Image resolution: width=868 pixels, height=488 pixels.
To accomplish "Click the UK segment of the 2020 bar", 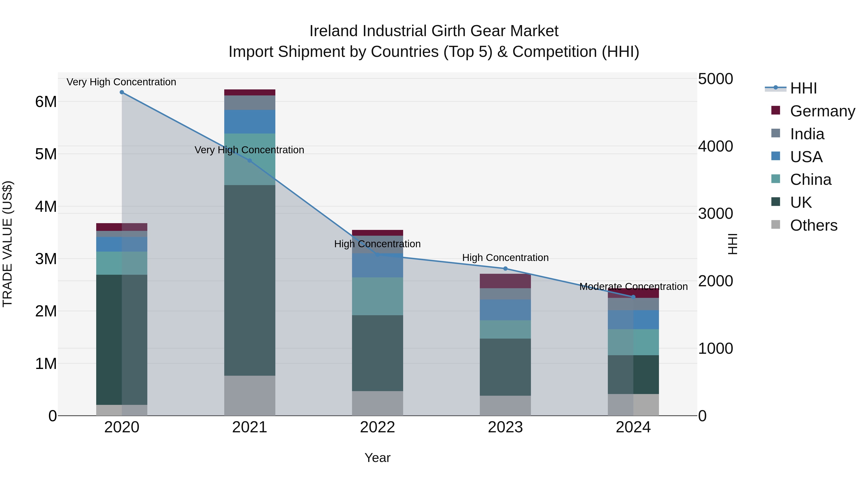I will coord(122,340).
